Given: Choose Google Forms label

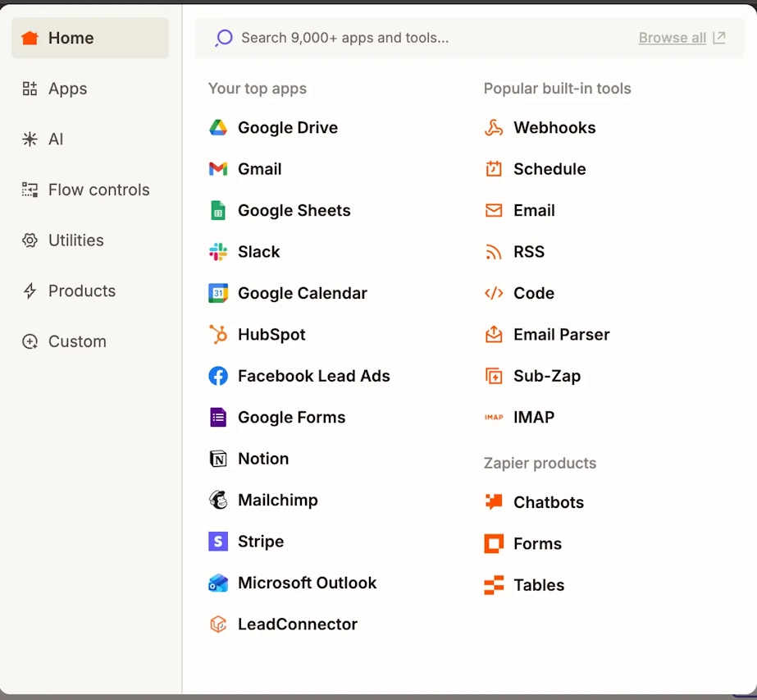Looking at the screenshot, I should 292,418.
